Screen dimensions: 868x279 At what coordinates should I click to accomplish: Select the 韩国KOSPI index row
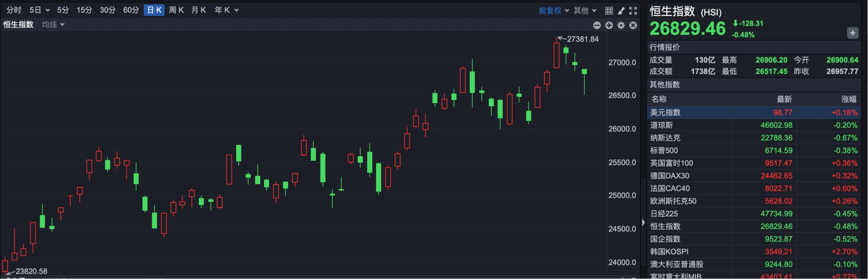point(754,251)
